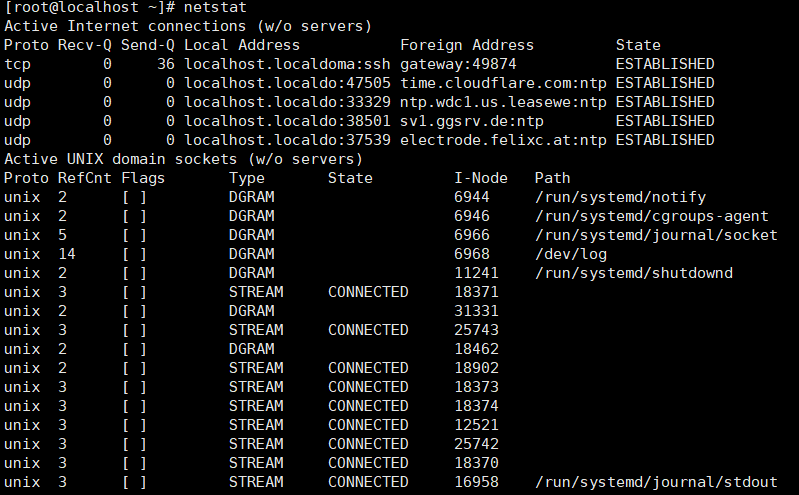799x495 pixels.
Task: Click time.cloudflare.com:ntp foreign address
Action: coord(503,83)
